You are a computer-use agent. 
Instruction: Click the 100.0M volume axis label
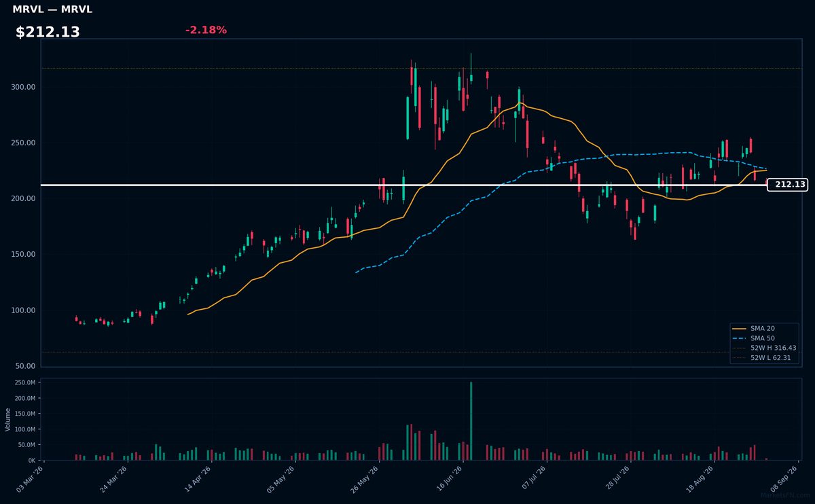tap(25, 429)
